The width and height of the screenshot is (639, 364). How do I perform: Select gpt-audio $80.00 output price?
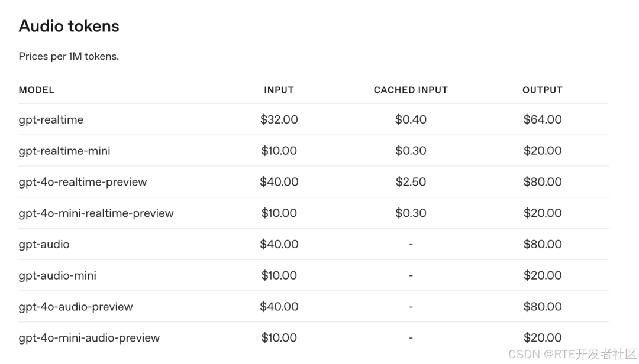(x=543, y=244)
